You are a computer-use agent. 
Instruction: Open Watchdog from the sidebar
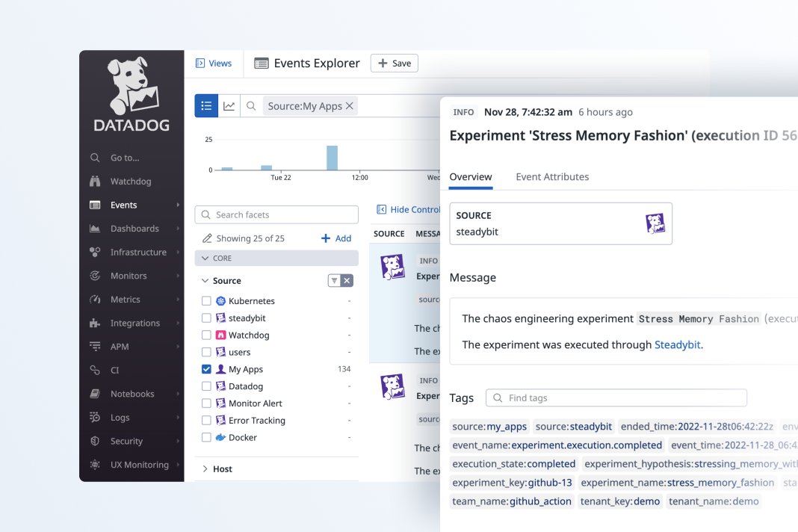pyautogui.click(x=130, y=182)
